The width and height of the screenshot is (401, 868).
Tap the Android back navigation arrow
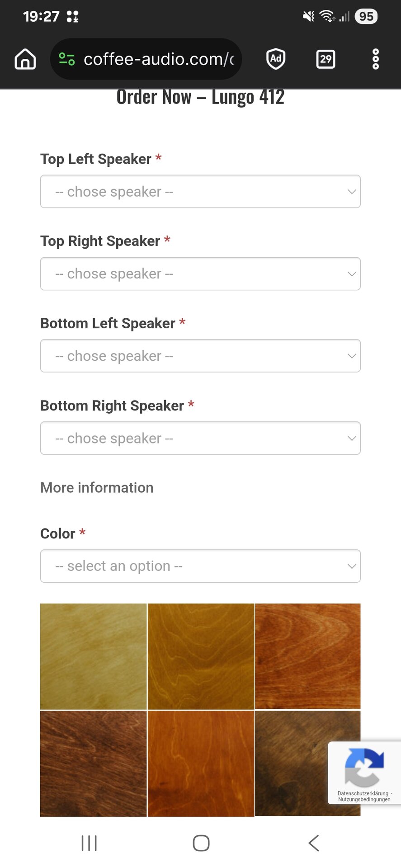coord(313,843)
